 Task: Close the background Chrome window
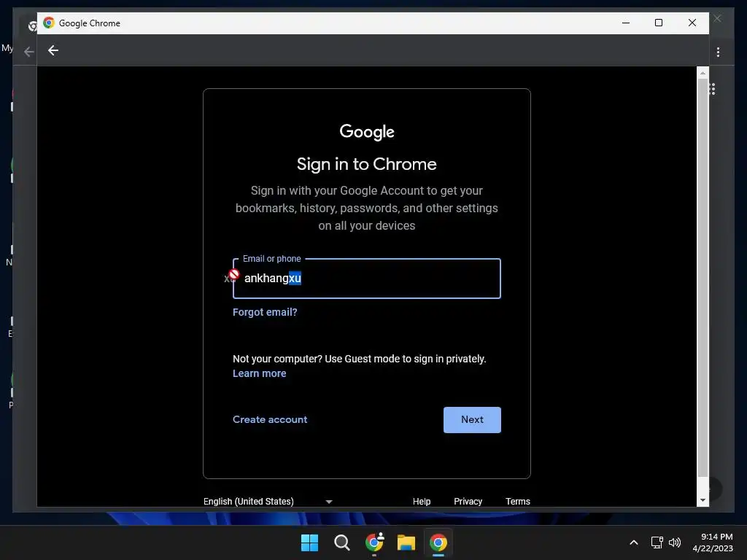718,18
